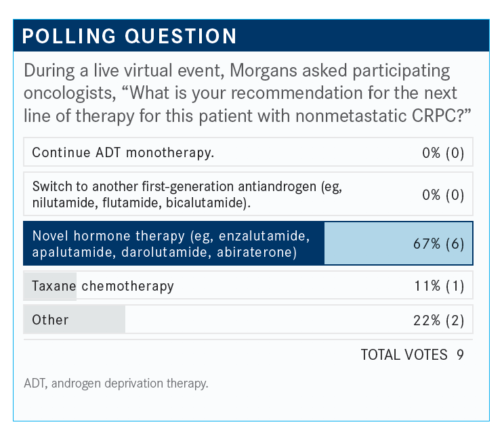
Task: Click the poll question text paragraph
Action: pyautogui.click(x=247, y=94)
